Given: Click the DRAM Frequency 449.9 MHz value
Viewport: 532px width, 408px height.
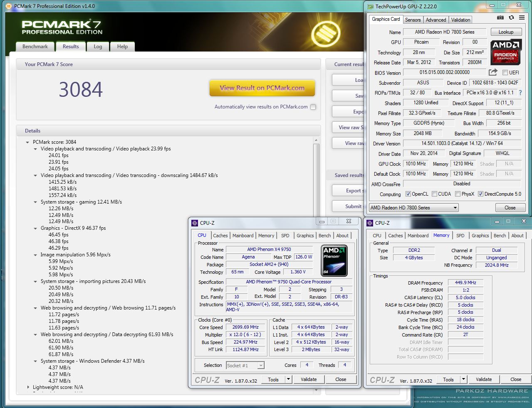Looking at the screenshot, I should click(x=465, y=283).
